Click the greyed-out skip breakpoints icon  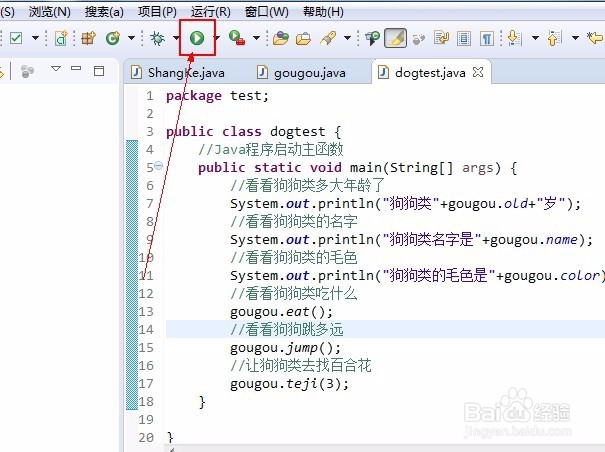pyautogui.click(x=419, y=39)
